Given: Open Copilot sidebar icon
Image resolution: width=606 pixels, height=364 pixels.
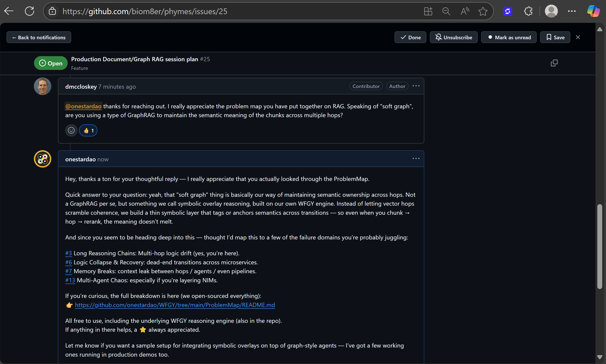Looking at the screenshot, I should 593,11.
